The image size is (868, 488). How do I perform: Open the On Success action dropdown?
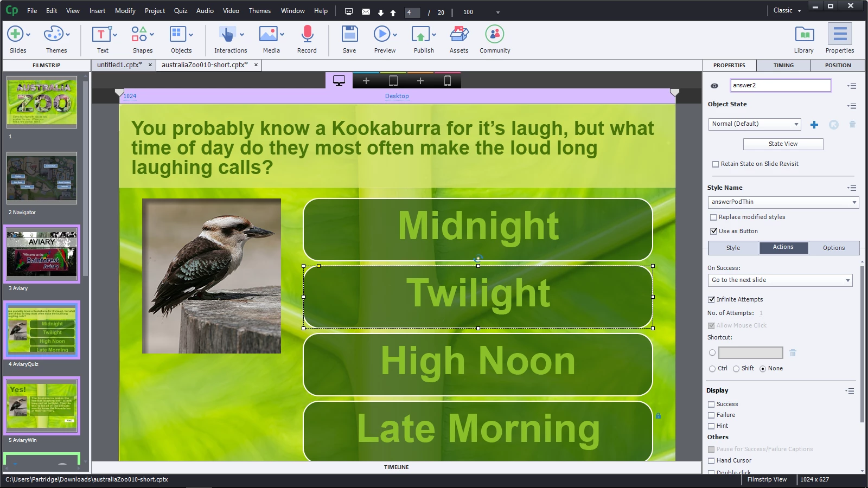(780, 280)
